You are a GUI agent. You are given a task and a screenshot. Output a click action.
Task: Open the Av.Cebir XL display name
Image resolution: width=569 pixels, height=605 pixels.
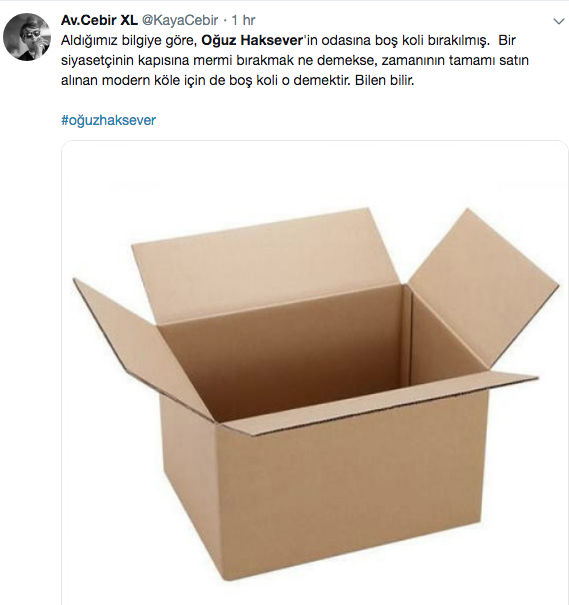point(99,20)
